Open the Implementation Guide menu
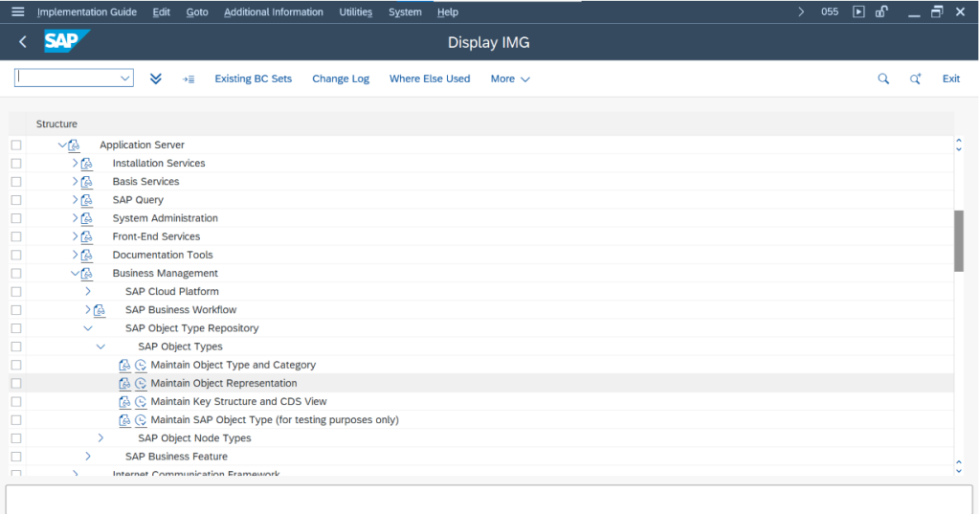 [x=87, y=11]
